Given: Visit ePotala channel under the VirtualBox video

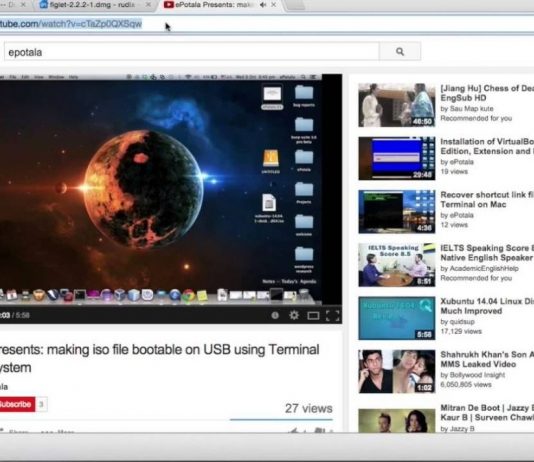Looking at the screenshot, I should [x=461, y=162].
